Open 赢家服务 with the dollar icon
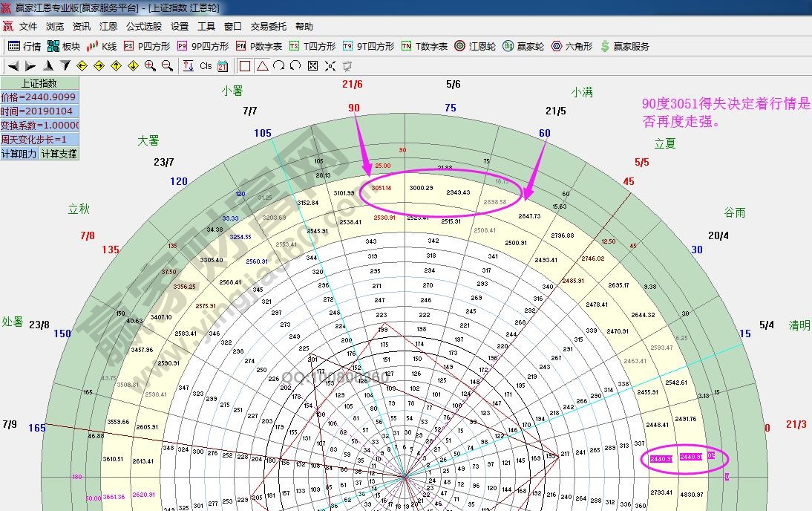812x511 pixels. click(x=624, y=46)
